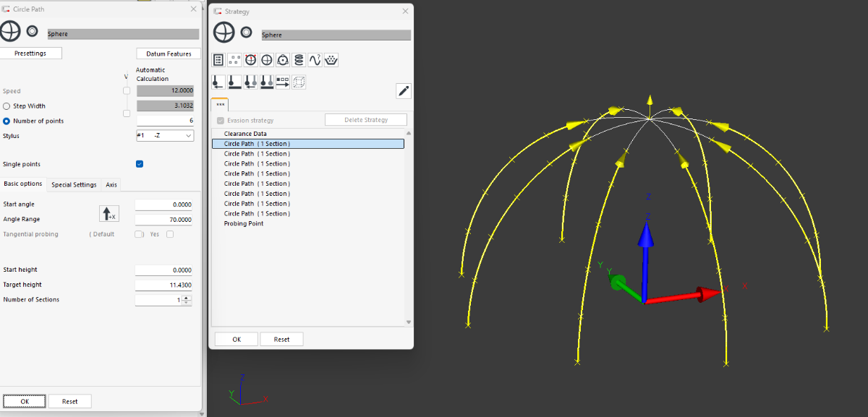Open the Stylus dropdown
The image size is (868, 417).
(x=165, y=136)
